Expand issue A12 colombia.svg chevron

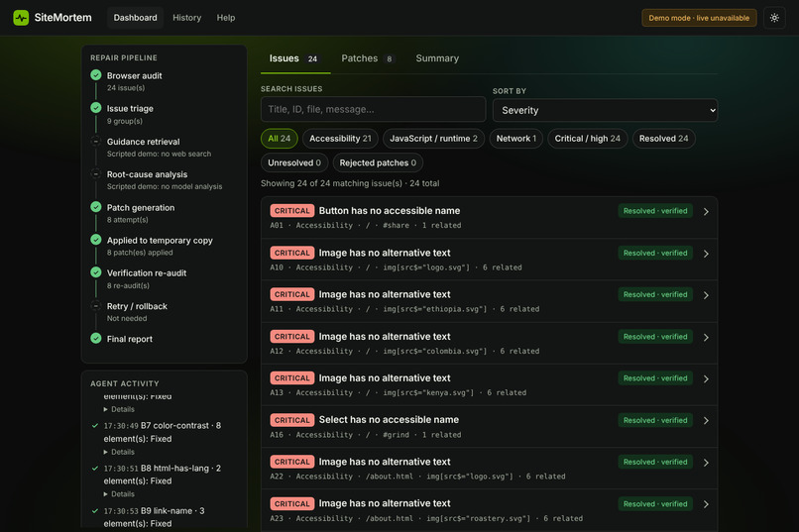pyautogui.click(x=706, y=337)
